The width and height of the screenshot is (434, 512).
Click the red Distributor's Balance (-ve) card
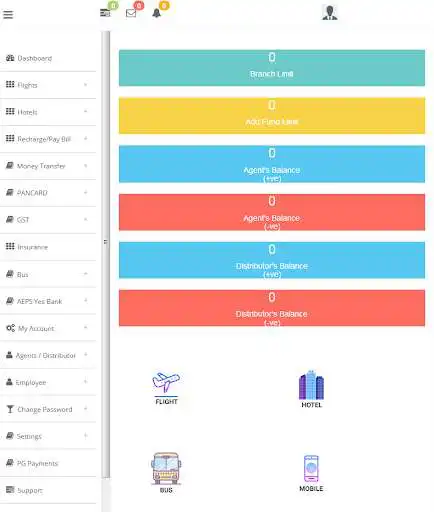(272, 308)
